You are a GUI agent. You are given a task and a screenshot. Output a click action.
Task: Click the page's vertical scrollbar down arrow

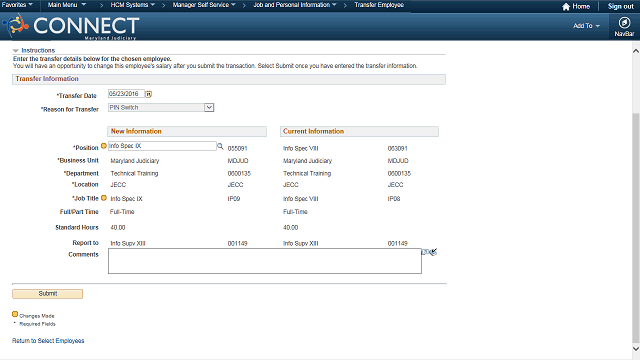click(x=636, y=349)
